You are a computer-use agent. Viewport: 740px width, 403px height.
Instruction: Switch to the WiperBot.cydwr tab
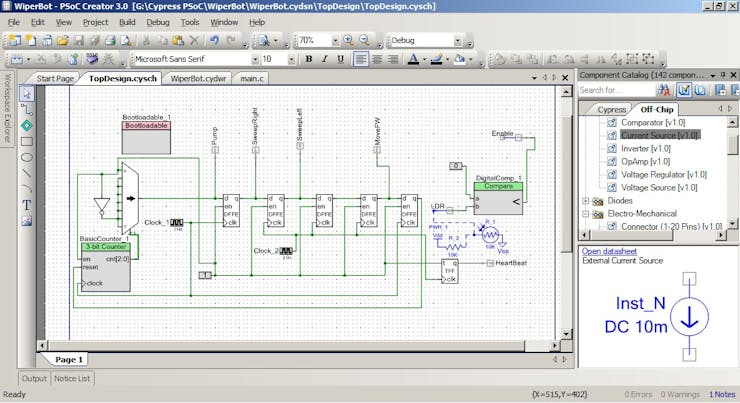coord(198,78)
